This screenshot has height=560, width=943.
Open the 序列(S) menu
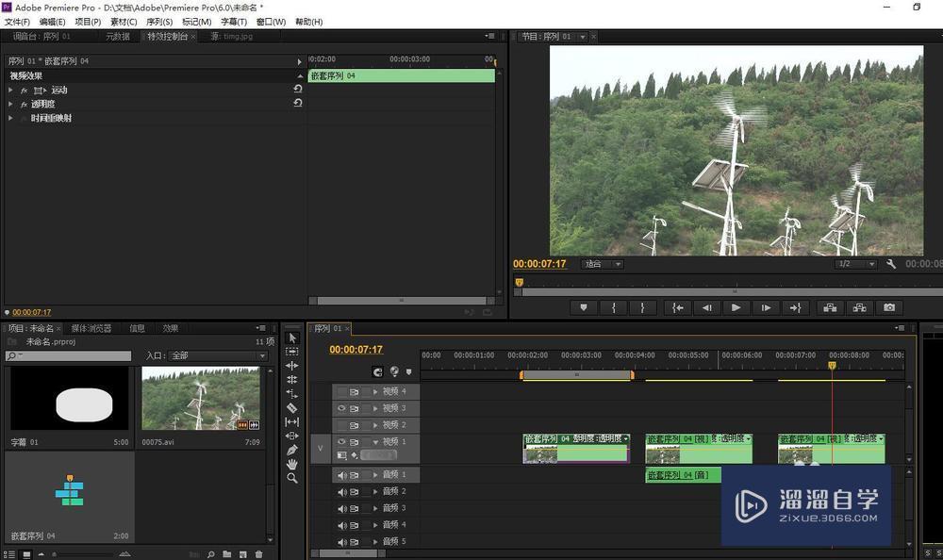tap(158, 22)
